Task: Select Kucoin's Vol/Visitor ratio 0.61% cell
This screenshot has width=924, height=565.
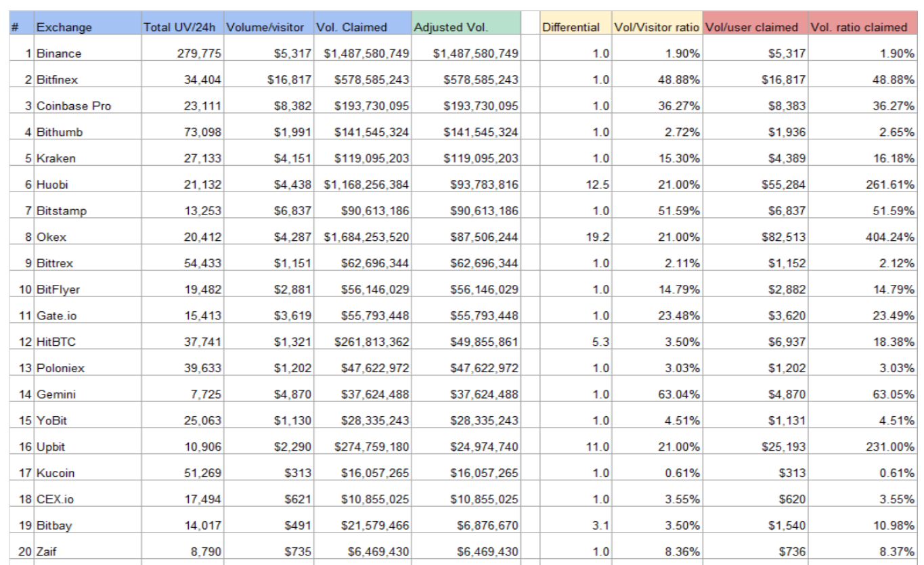Action: coord(657,474)
